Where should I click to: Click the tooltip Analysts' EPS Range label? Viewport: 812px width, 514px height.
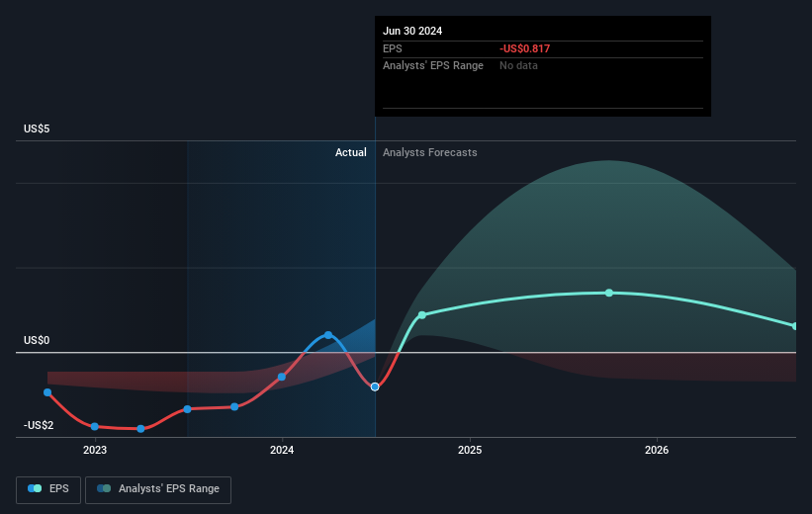point(433,65)
